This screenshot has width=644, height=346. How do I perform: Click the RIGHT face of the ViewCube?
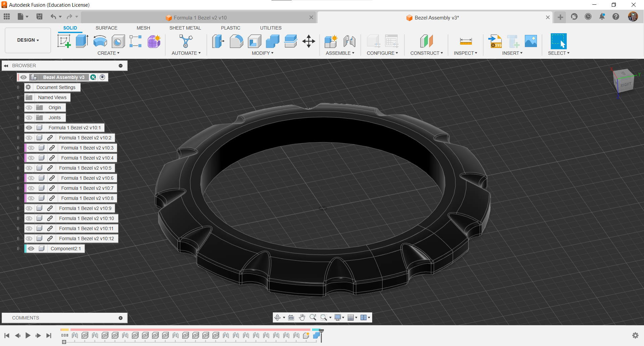coord(626,84)
